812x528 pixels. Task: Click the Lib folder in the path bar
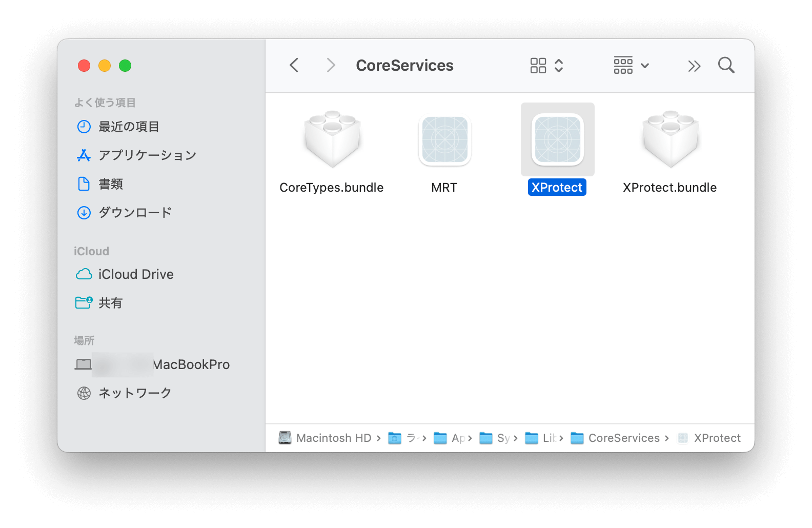pos(541,438)
